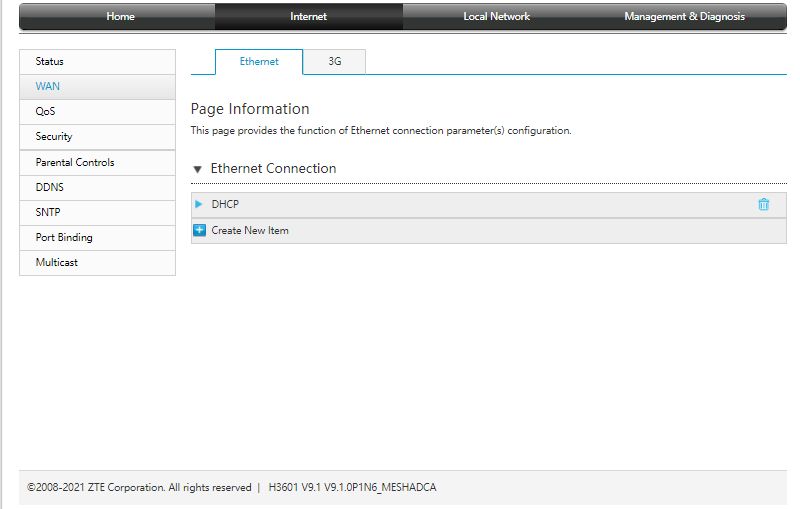The image size is (800, 509).
Task: Open Management & Diagnosis menu
Action: tap(684, 16)
